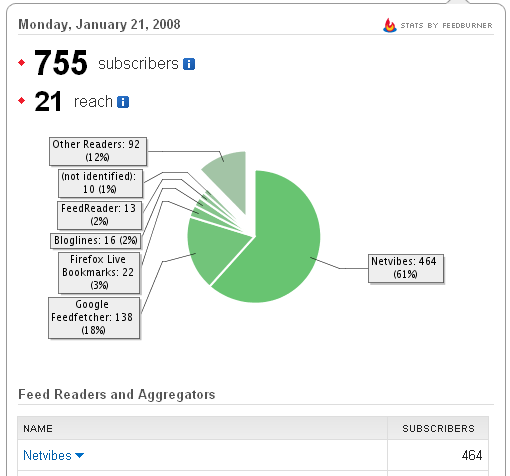Image resolution: width=510 pixels, height=476 pixels.
Task: Click the 'Other Readers: 92 (12%)' label
Action: (x=98, y=151)
